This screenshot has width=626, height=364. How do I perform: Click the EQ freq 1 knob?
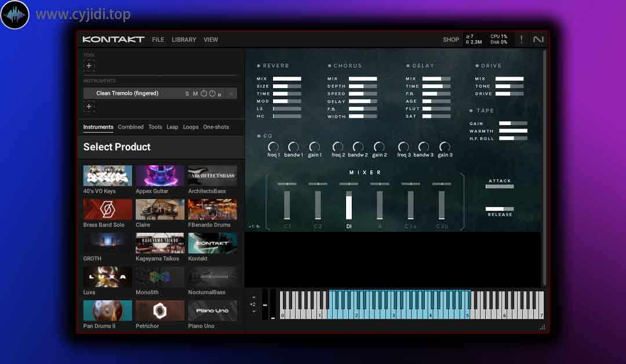[273, 147]
